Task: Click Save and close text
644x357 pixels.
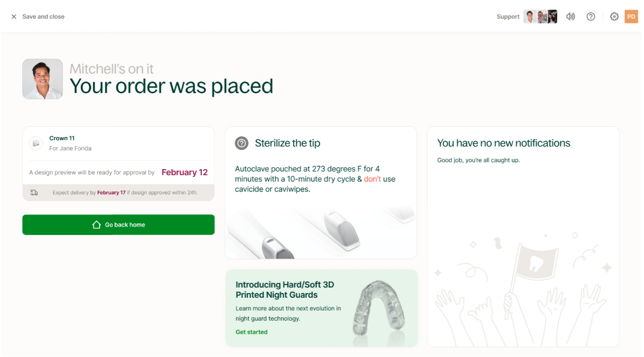Action: 43,17
